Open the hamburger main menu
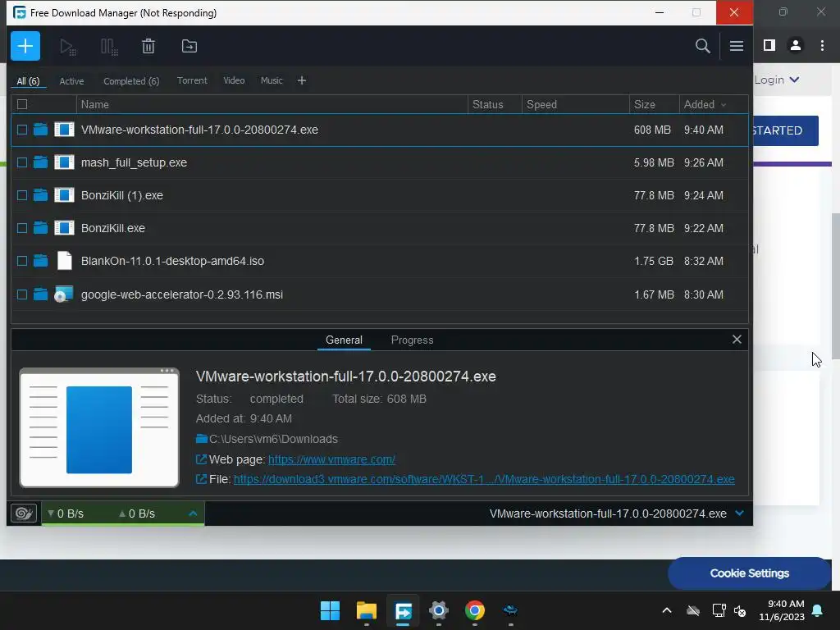The image size is (840, 630). [736, 46]
